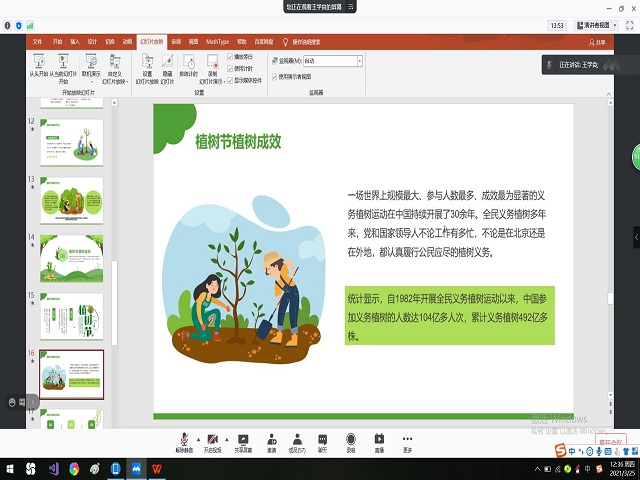Screen dimensions: 640x480
Task: Toggle the play narrations checkbox
Action: pos(231,57)
